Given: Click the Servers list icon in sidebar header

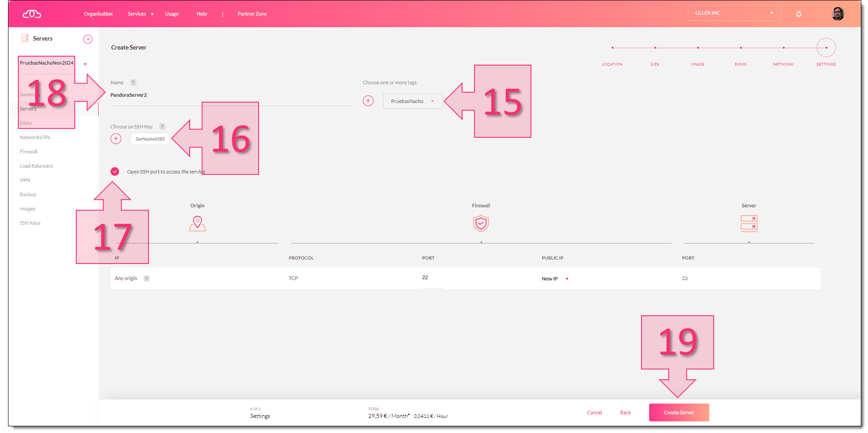Looking at the screenshot, I should coord(25,38).
